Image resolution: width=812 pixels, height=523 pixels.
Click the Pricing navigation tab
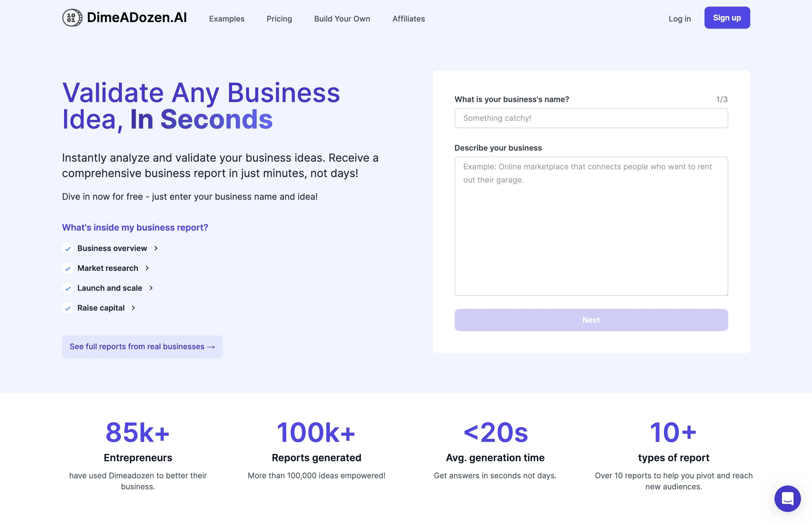click(279, 18)
